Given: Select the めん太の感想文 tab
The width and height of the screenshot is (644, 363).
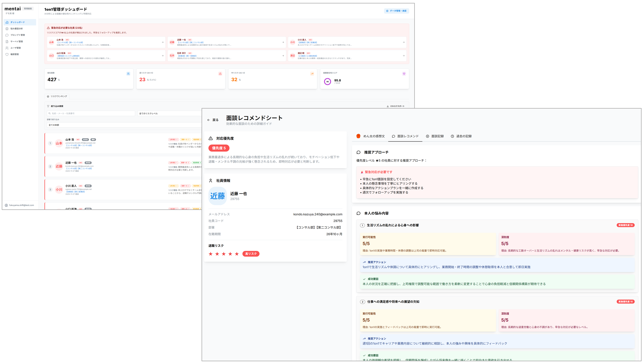Looking at the screenshot, I should click(371, 136).
